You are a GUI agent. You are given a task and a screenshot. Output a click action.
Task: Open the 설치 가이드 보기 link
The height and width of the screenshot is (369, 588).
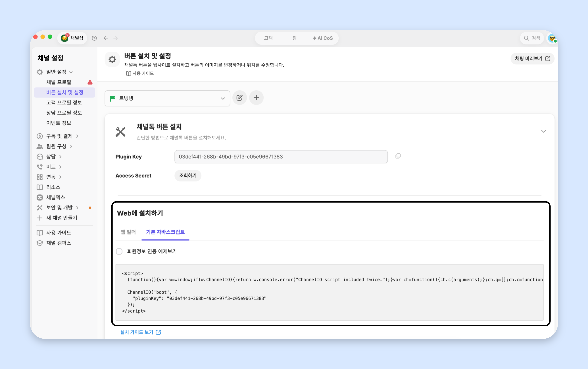click(x=141, y=332)
